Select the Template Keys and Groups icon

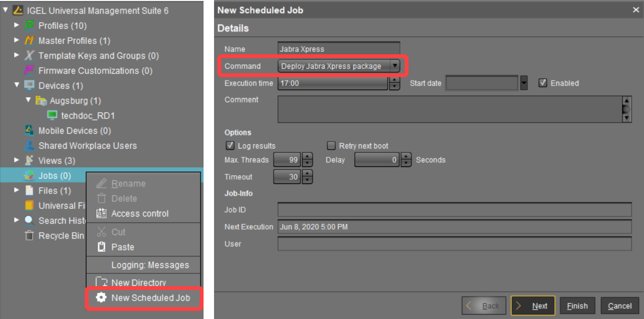point(30,56)
